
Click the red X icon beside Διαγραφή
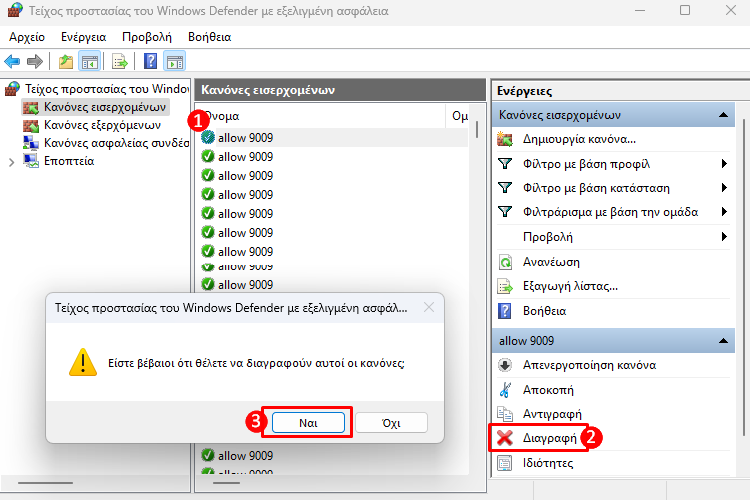[505, 438]
